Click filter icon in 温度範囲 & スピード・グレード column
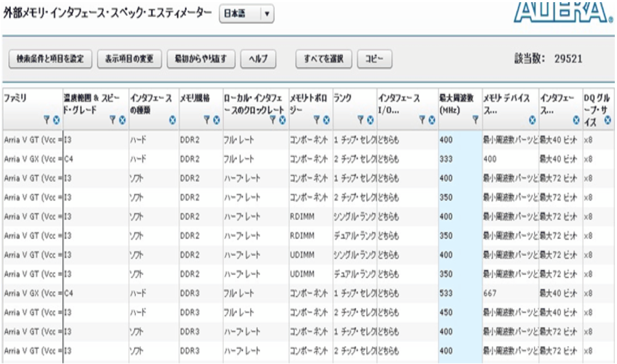Screen dimensions: 617x364 (113, 119)
